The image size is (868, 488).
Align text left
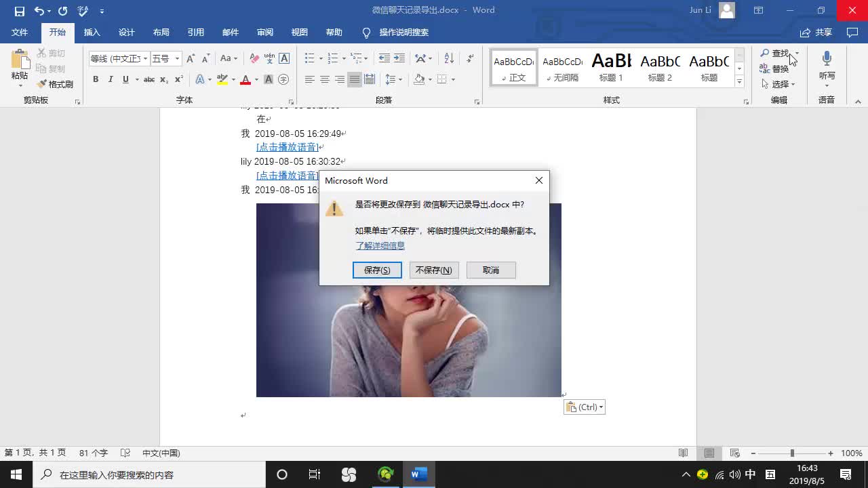click(309, 79)
